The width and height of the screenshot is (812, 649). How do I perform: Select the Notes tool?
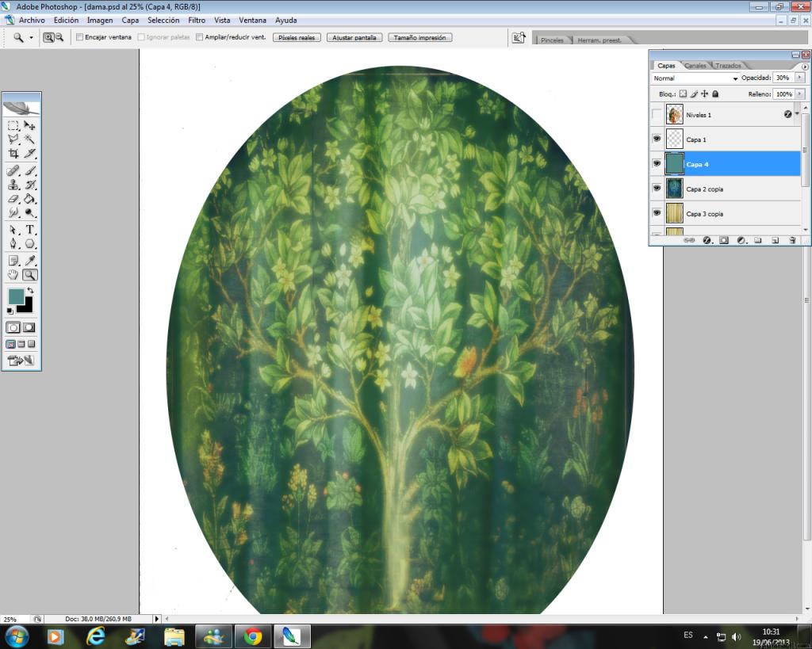click(x=13, y=261)
